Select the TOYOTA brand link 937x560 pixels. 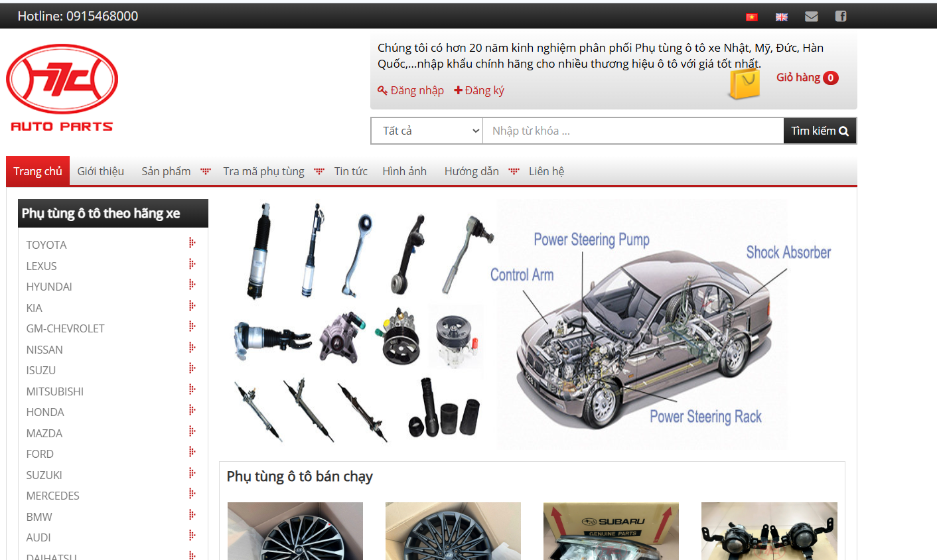tap(46, 245)
